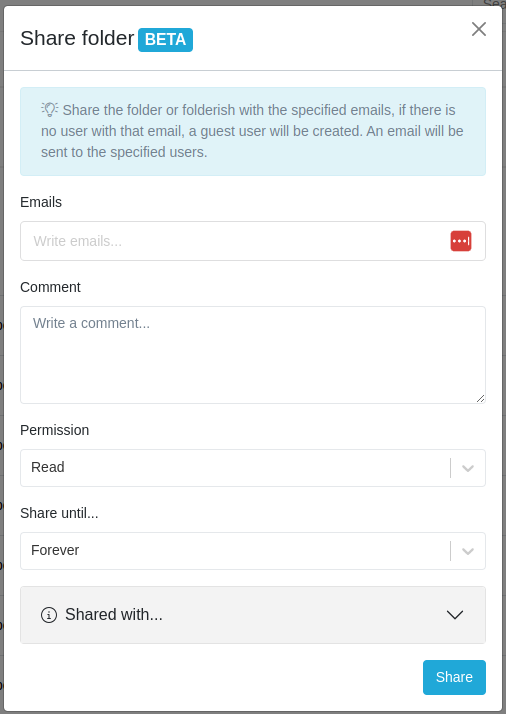
Task: Focus the Write emails input field
Action: pos(253,241)
